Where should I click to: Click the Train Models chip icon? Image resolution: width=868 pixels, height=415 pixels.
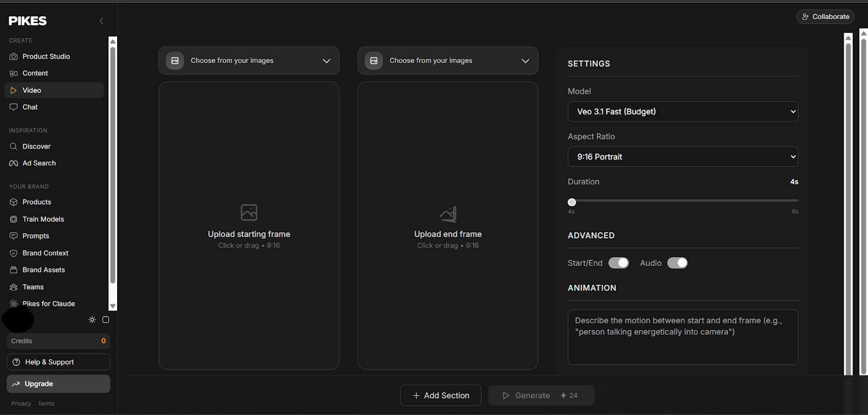14,219
